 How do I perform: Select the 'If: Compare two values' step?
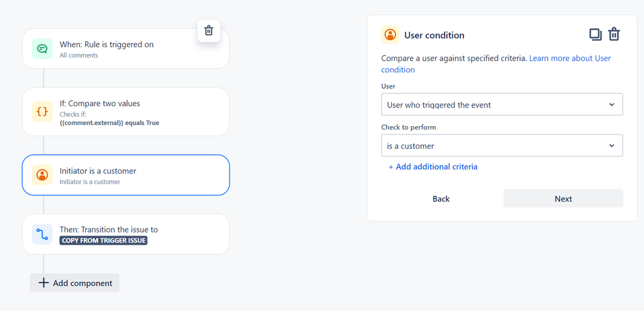pyautogui.click(x=126, y=112)
